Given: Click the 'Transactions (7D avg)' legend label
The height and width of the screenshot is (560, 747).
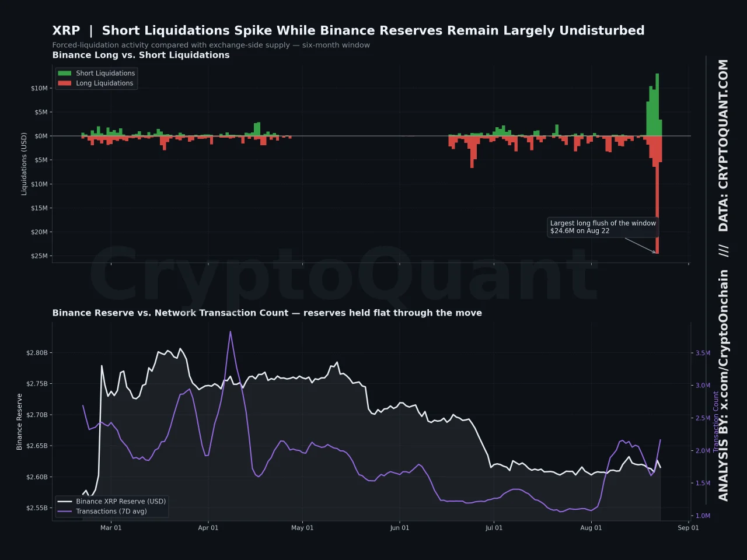Looking at the screenshot, I should coord(111,512).
